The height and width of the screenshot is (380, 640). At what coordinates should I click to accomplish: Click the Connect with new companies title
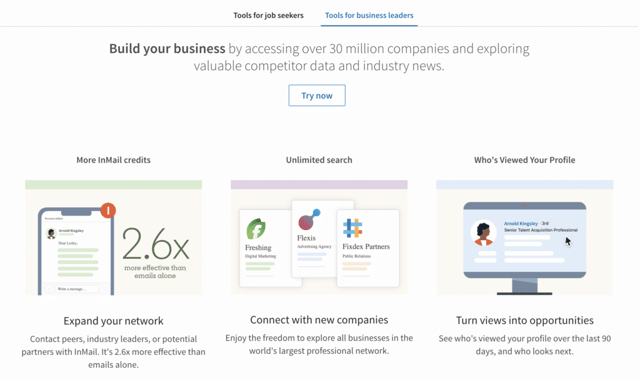319,320
